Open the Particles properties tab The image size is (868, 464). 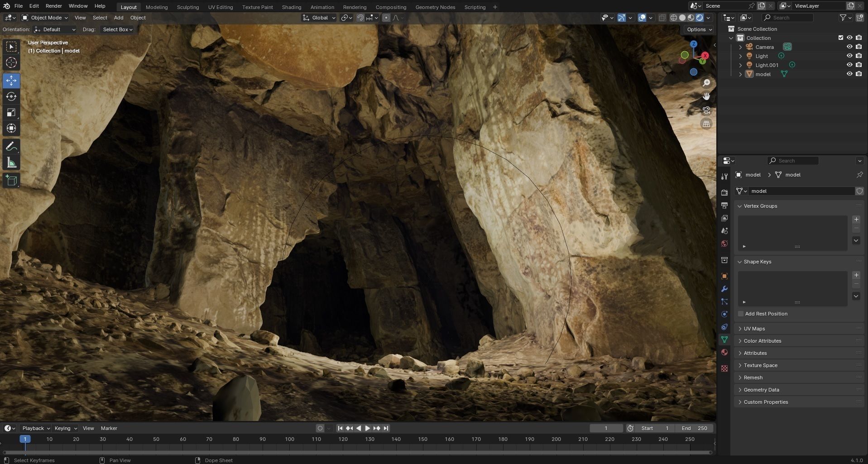click(x=724, y=301)
